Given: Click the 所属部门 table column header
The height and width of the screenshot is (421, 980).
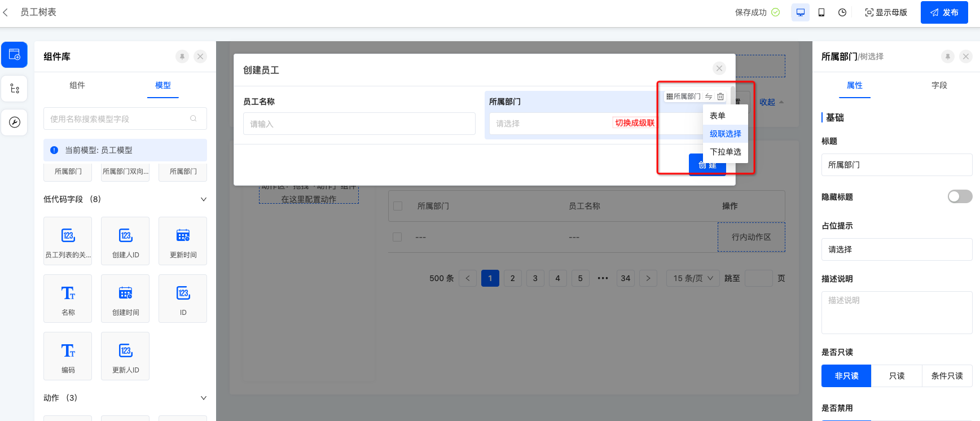Looking at the screenshot, I should (x=433, y=206).
